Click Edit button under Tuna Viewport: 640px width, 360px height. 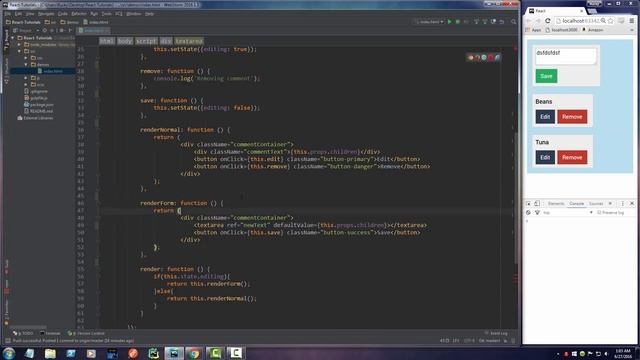545,158
